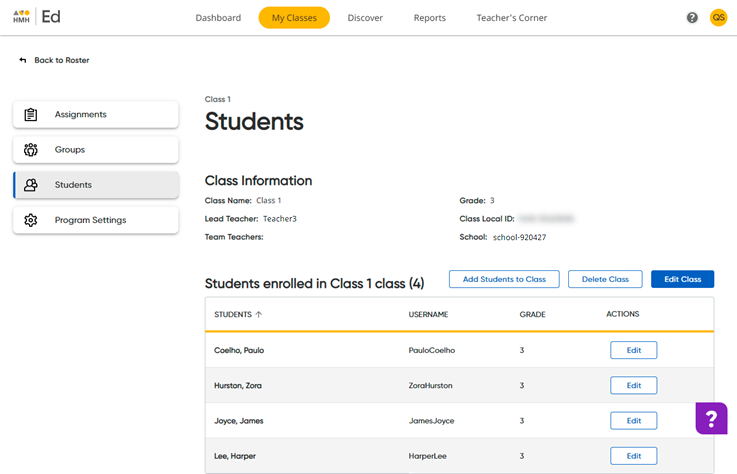Open the QS user profile avatar
Image resolution: width=737 pixels, height=474 pixels.
click(x=718, y=17)
